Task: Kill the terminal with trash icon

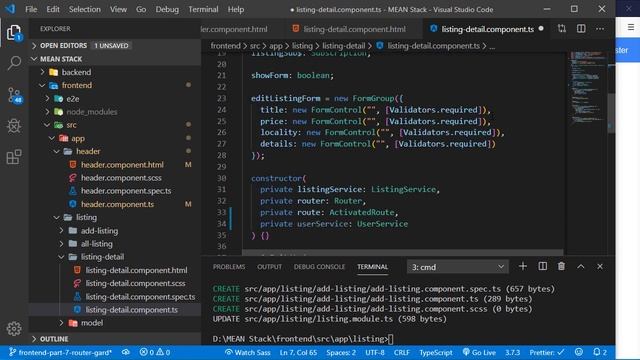Action: coord(561,267)
